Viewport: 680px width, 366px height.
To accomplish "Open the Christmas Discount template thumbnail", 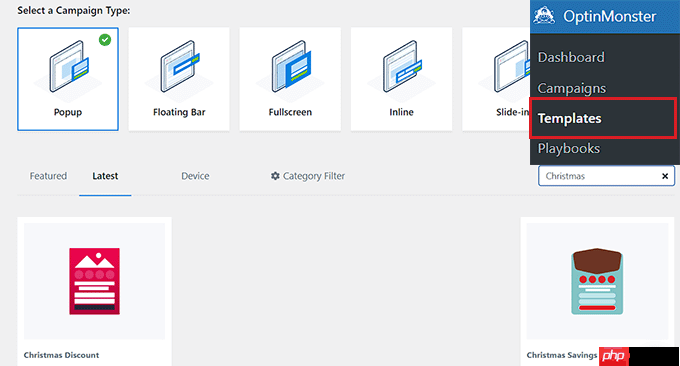I will point(95,281).
